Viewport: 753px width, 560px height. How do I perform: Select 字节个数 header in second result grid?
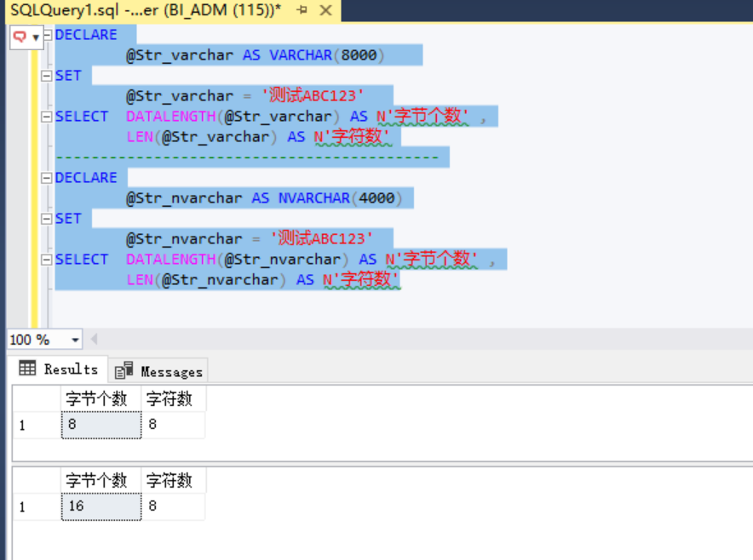tap(101, 480)
